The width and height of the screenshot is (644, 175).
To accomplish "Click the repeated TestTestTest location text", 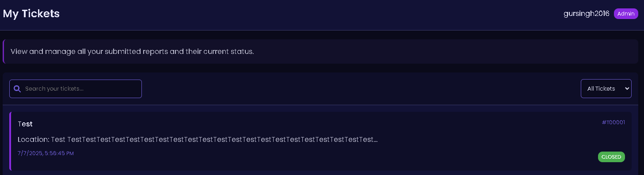I will (x=220, y=140).
